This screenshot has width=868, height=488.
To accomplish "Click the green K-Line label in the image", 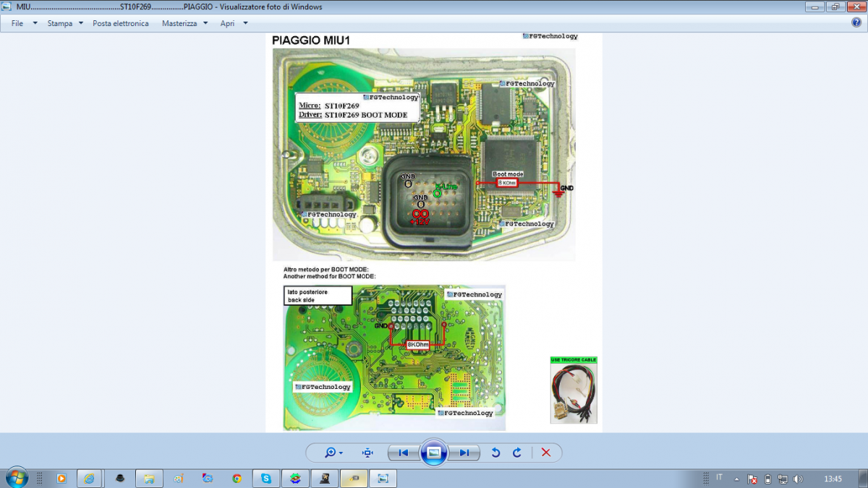I will (x=446, y=187).
